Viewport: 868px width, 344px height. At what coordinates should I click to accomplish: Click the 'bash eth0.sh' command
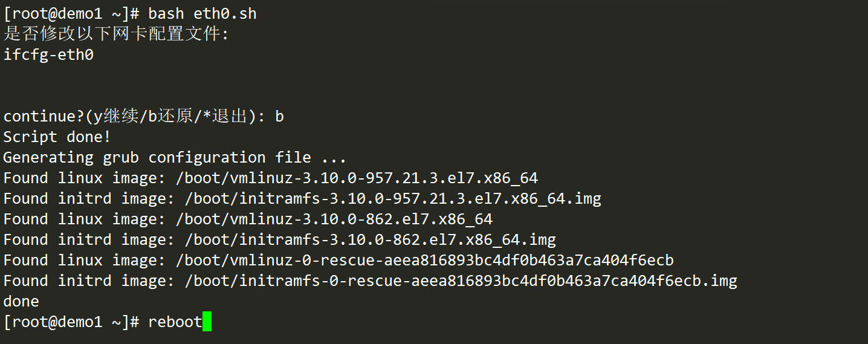tap(202, 14)
